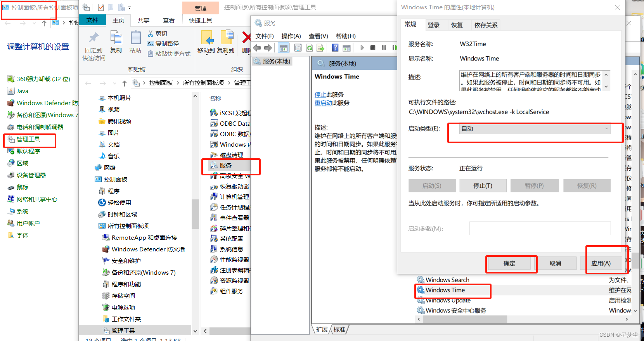Click Pause Service icon in Services toolbar
The width and height of the screenshot is (644, 341).
coord(384,48)
